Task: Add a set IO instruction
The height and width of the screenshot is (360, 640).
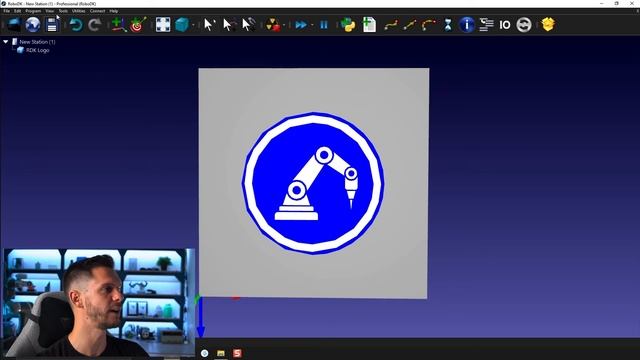Action: click(x=505, y=25)
